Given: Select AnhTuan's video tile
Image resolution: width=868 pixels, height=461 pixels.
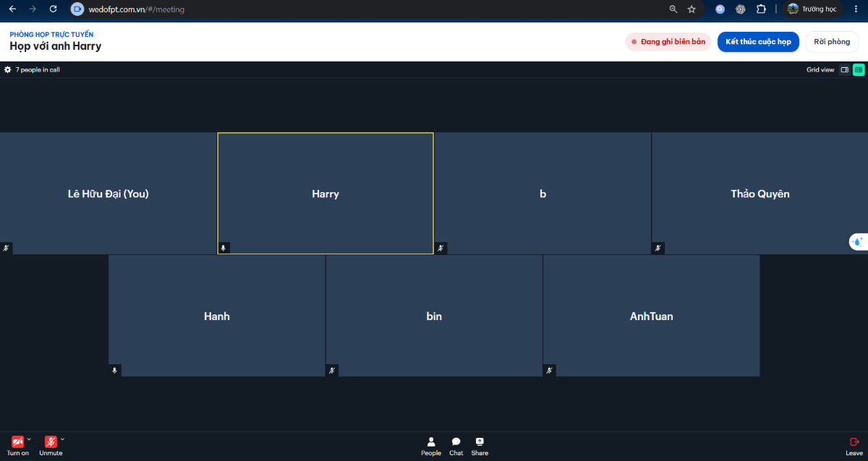Looking at the screenshot, I should pyautogui.click(x=651, y=316).
